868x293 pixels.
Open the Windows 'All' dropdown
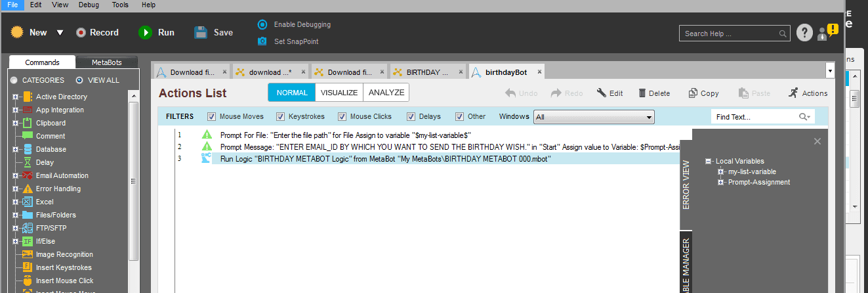594,117
